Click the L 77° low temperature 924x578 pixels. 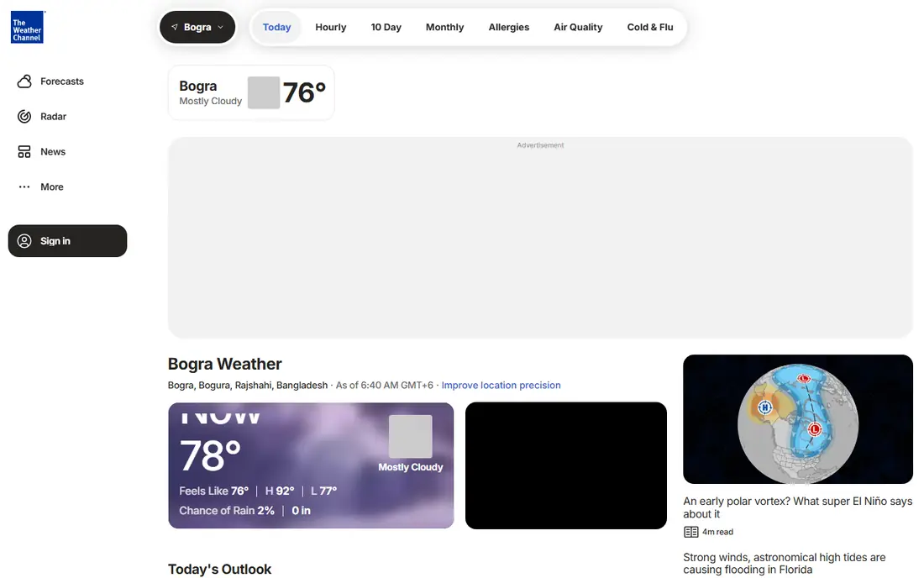pyautogui.click(x=323, y=491)
